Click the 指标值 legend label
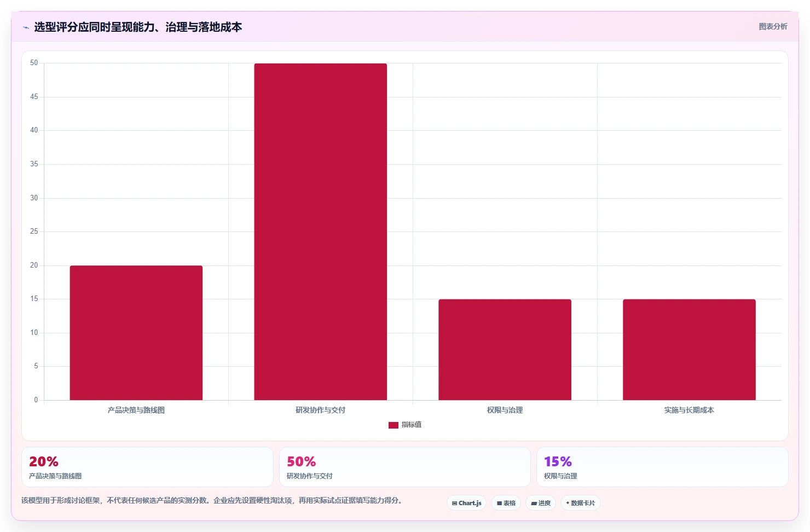This screenshot has height=532, width=810. [x=412, y=425]
